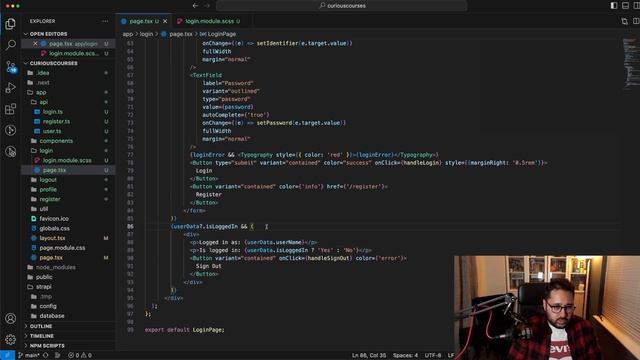Collapse the strapi folder
Image resolution: width=640 pixels, height=360 pixels.
68,287
